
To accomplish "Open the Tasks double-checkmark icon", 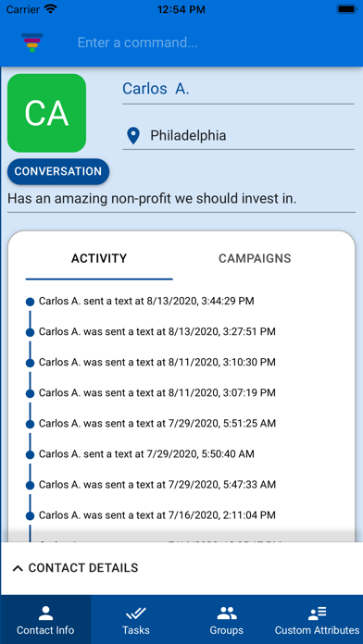I will pyautogui.click(x=136, y=613).
